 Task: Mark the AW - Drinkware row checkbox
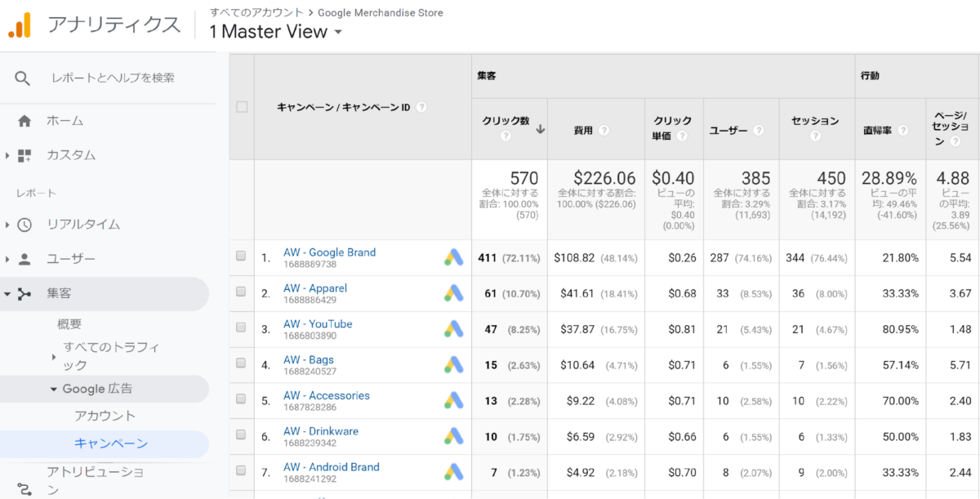tap(241, 435)
